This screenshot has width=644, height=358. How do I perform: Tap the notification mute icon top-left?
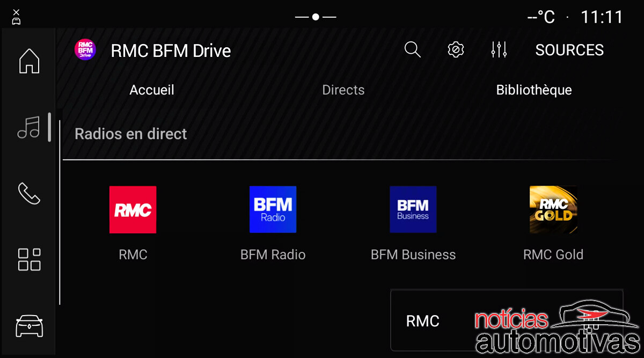tap(16, 17)
